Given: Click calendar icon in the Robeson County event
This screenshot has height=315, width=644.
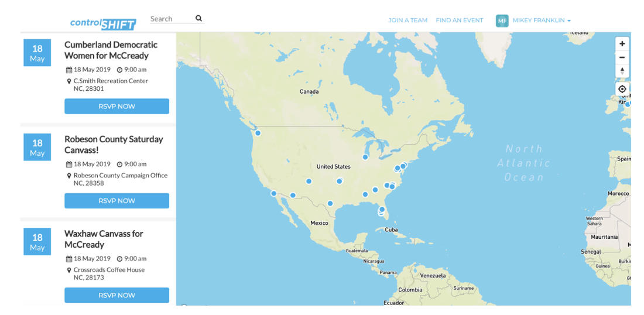Looking at the screenshot, I should coord(69,165).
